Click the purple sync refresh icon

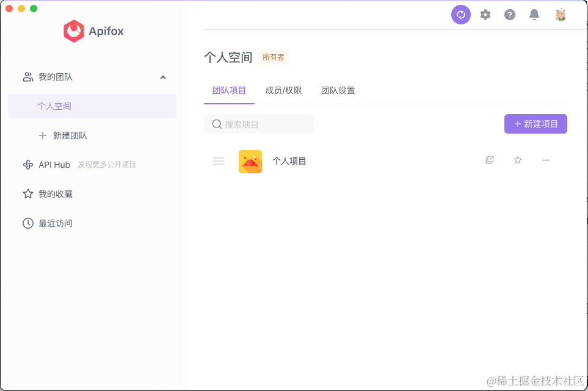point(461,15)
